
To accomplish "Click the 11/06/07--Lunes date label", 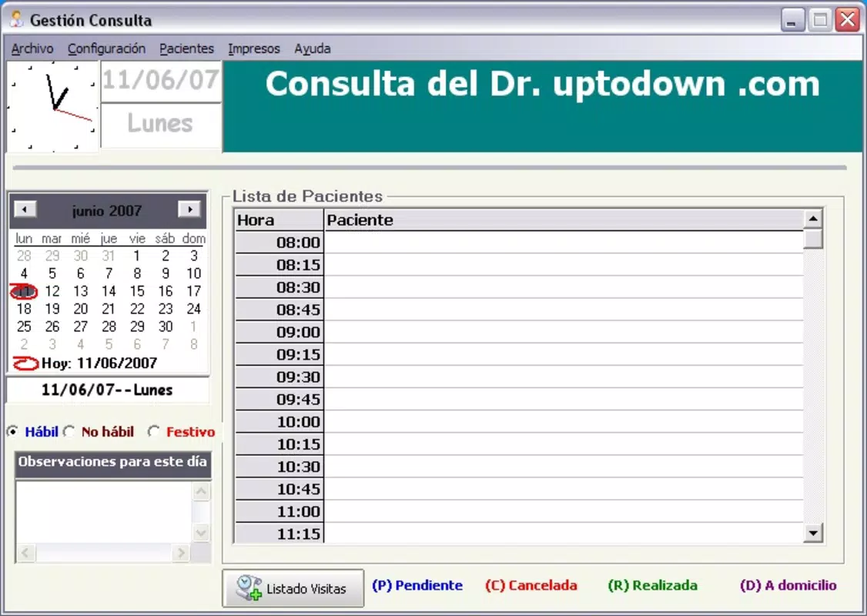I will 107,390.
